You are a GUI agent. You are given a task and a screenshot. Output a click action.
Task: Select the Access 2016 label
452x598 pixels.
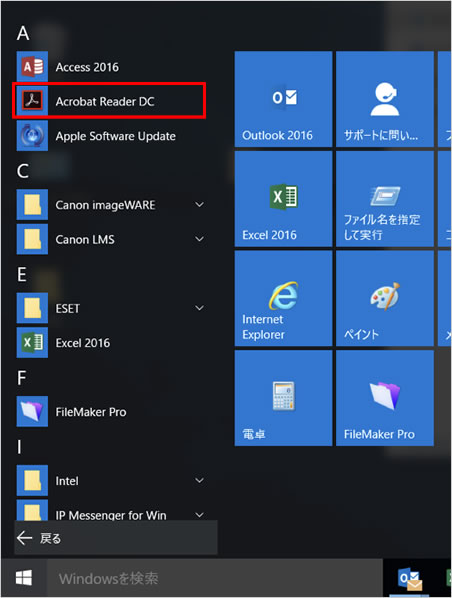(87, 67)
